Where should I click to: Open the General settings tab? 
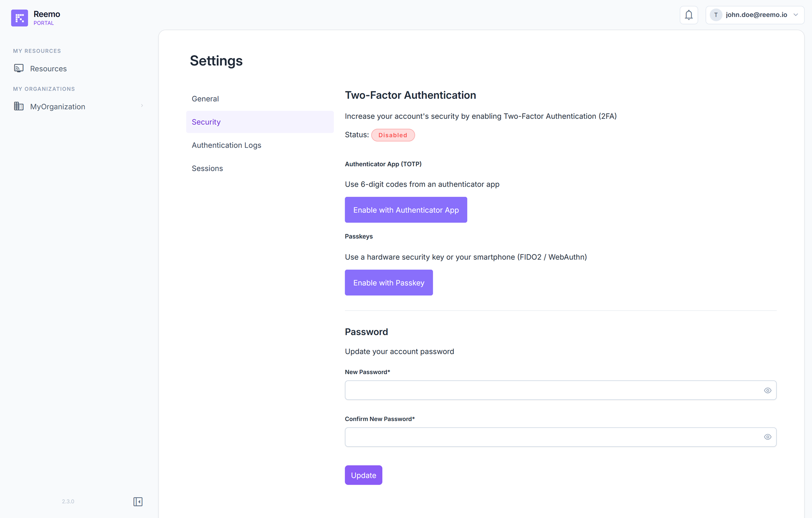[260, 99]
